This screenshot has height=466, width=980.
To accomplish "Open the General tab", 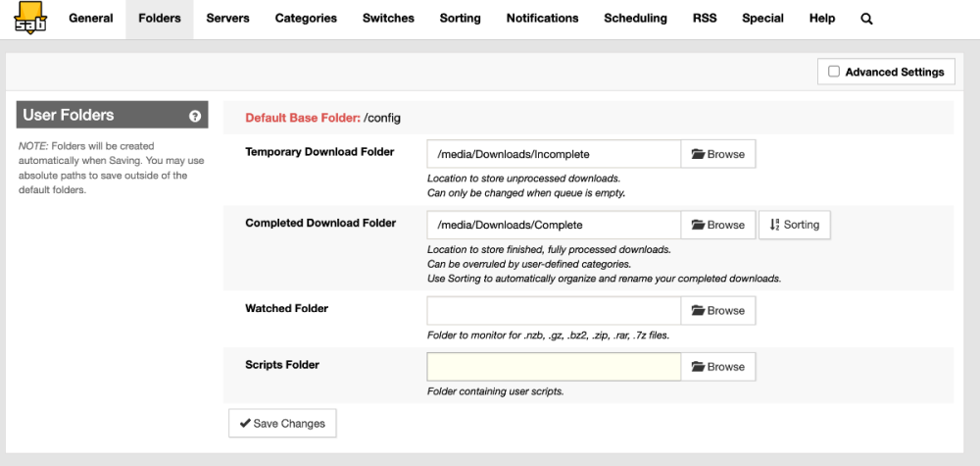I will 91,19.
